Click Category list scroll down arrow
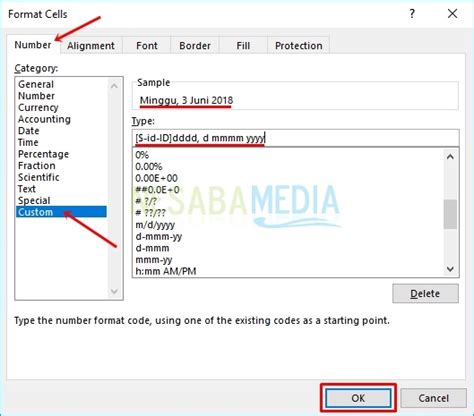 tap(114, 291)
